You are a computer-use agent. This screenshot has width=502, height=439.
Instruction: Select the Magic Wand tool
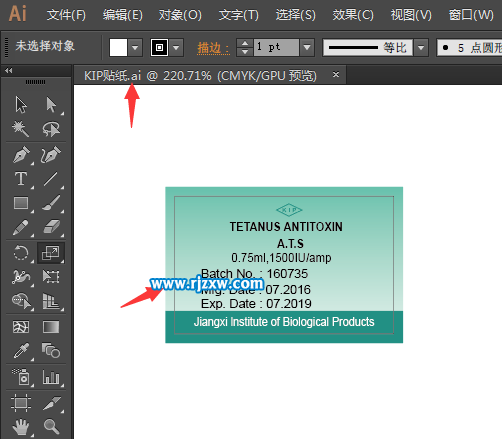pos(21,129)
